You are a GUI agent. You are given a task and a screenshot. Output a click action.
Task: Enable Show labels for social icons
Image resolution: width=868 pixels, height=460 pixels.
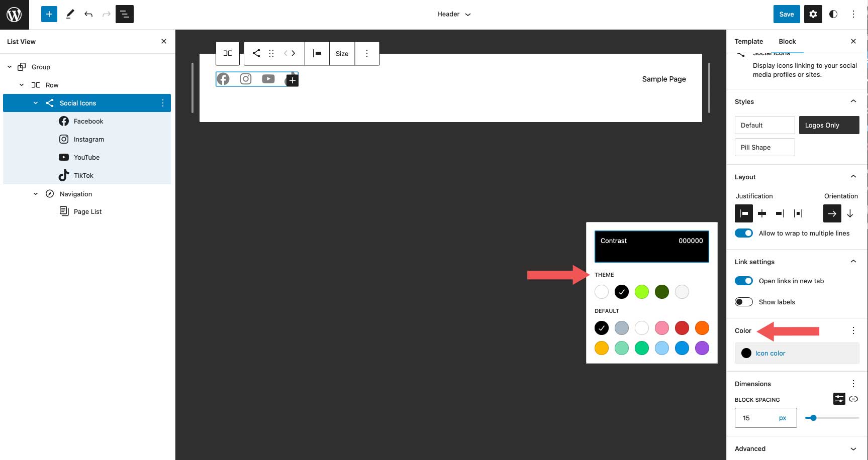click(x=744, y=302)
